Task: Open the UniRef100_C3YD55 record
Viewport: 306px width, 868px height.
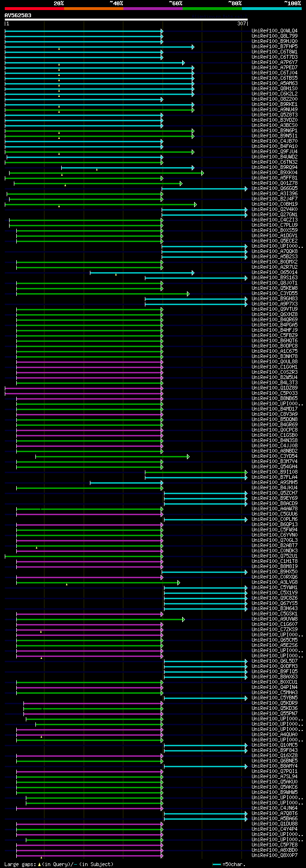Action: pyautogui.click(x=274, y=294)
